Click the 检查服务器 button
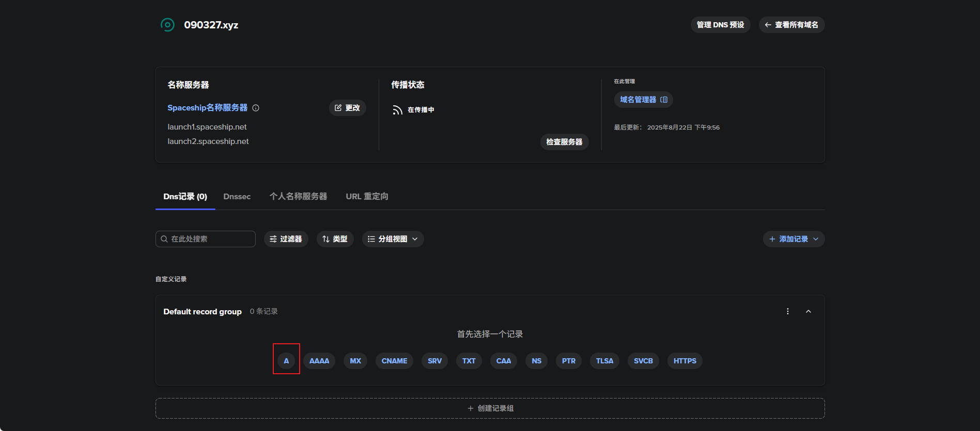This screenshot has width=980, height=431. tap(564, 142)
